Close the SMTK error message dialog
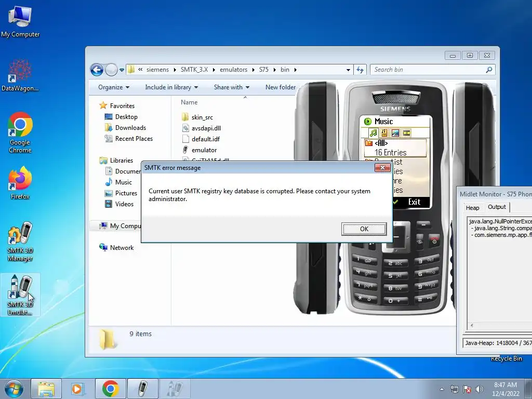 pyautogui.click(x=382, y=168)
